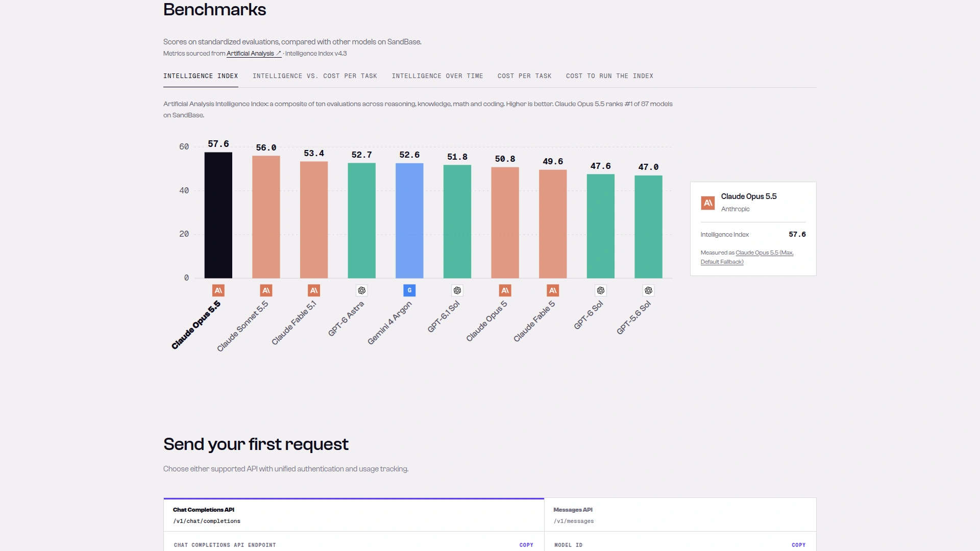Click the Claude Sonnet 5.5 bar

[266, 217]
